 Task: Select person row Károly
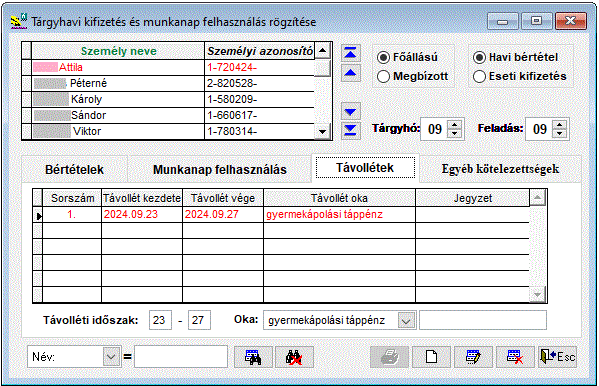(118, 99)
